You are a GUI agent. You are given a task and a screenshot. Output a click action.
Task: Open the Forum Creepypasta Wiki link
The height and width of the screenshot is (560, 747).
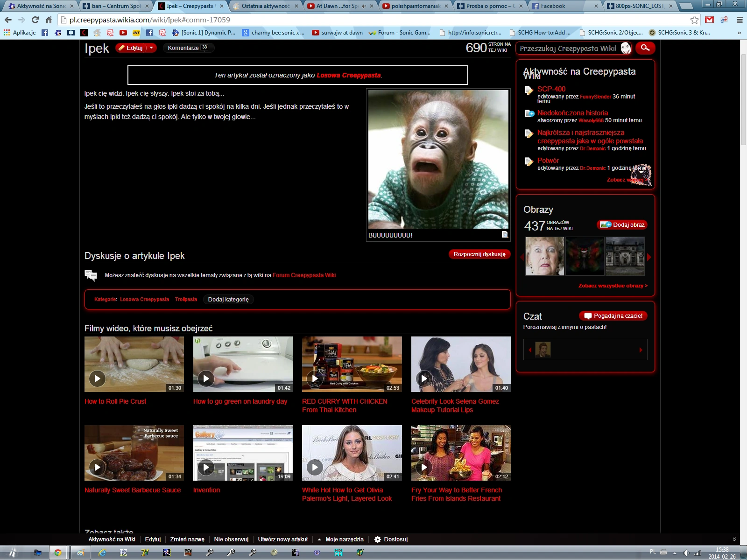(304, 275)
